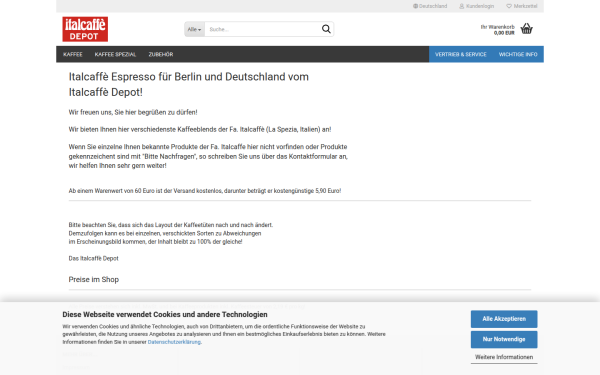The height and width of the screenshot is (375, 600).
Task: Click the globe icon beside Deutschland
Action: [x=415, y=6]
